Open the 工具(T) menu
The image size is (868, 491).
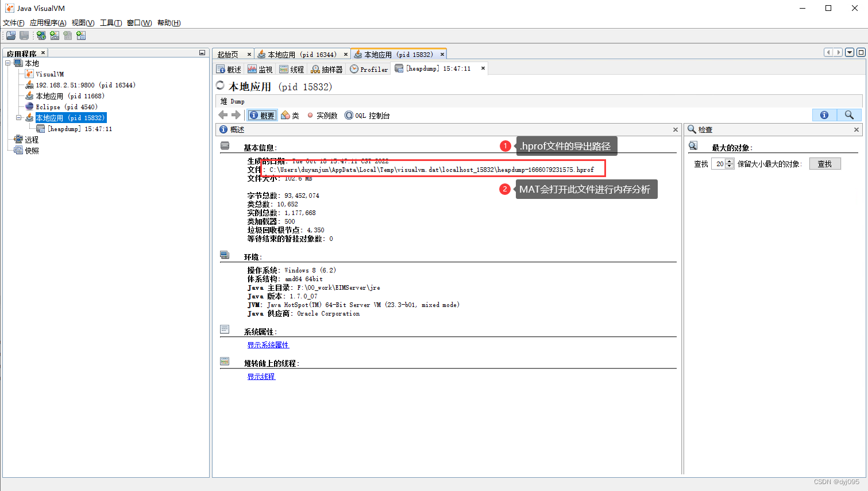click(x=111, y=23)
